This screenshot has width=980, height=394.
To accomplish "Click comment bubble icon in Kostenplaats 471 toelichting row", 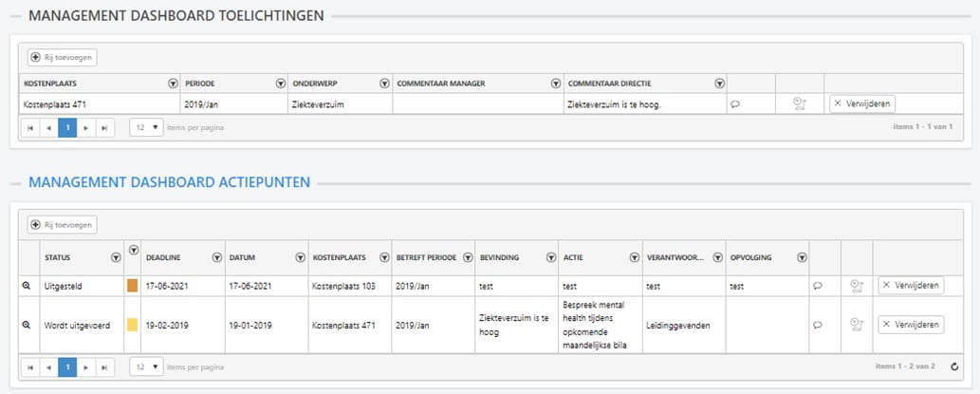I will tap(735, 104).
